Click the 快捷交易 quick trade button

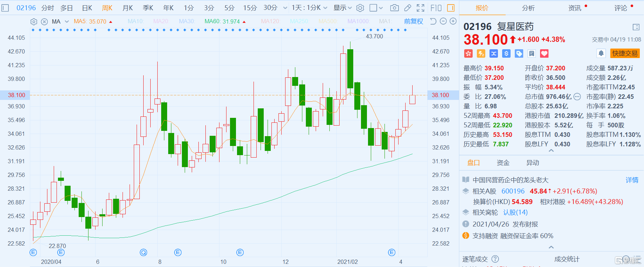(x=625, y=53)
